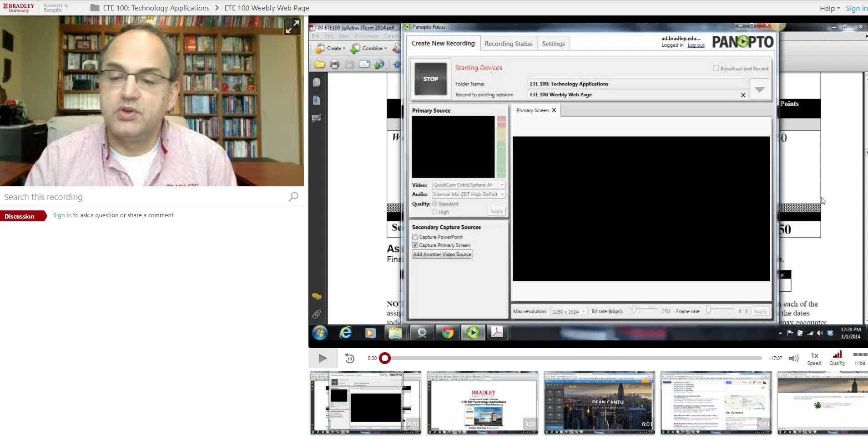Viewport: 868px width, 439px height.
Task: Open the Settings tab in Panopto Focus
Action: (x=553, y=43)
